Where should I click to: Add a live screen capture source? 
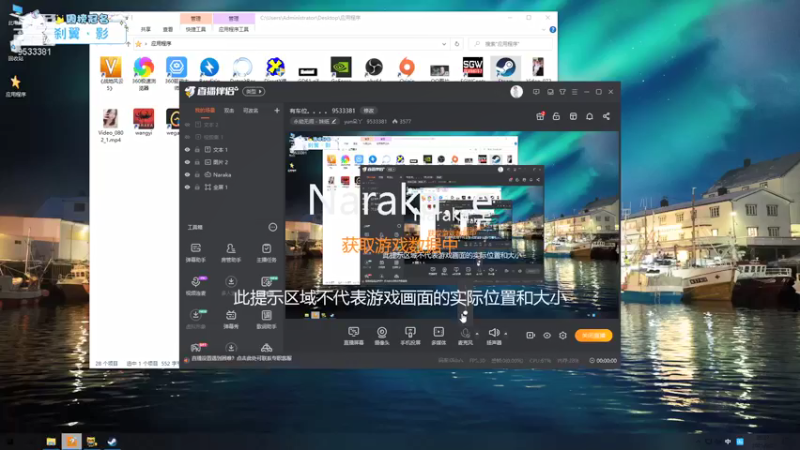354,336
